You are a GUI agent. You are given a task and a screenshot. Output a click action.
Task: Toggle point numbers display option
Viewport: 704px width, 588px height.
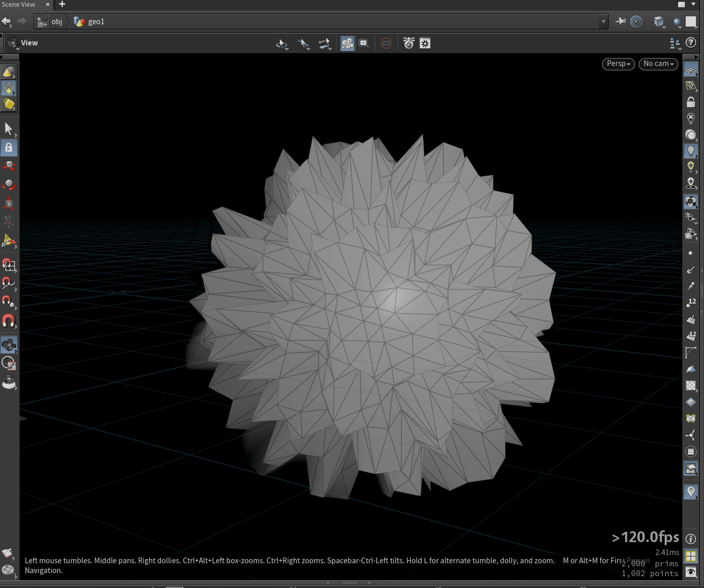point(691,302)
